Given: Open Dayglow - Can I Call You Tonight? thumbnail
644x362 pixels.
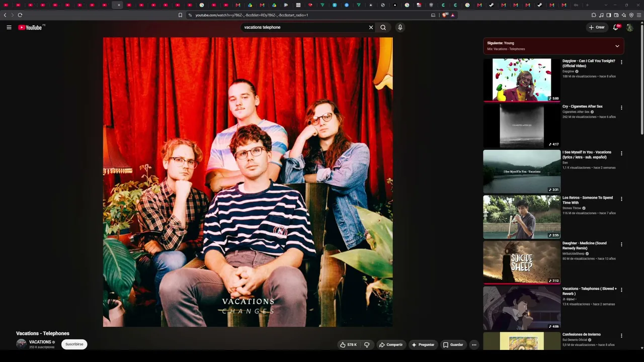Looking at the screenshot, I should point(522,79).
